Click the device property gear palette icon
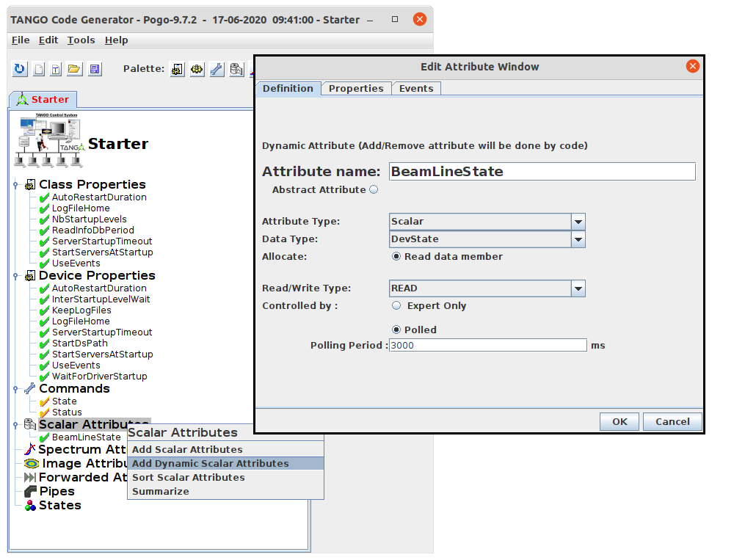Viewport: 734px width, 560px height. pos(197,70)
